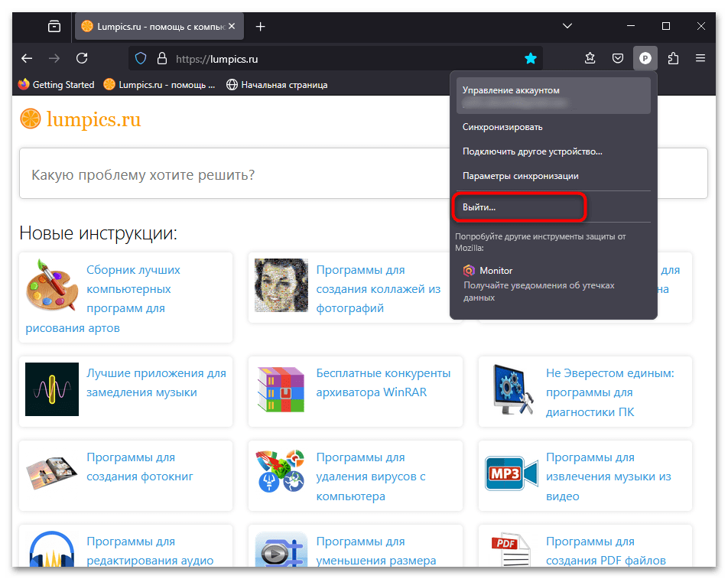Open the bookmarks menu toolbar icon

click(x=590, y=58)
